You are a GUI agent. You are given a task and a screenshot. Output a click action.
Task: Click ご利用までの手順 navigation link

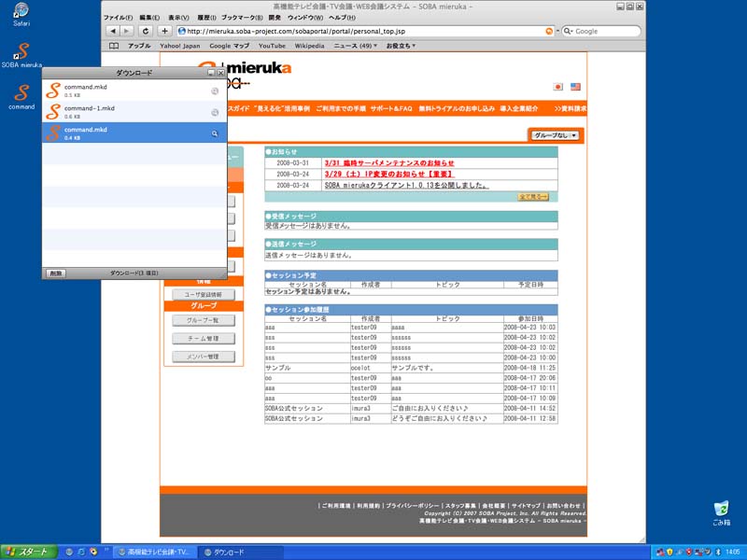341,108
